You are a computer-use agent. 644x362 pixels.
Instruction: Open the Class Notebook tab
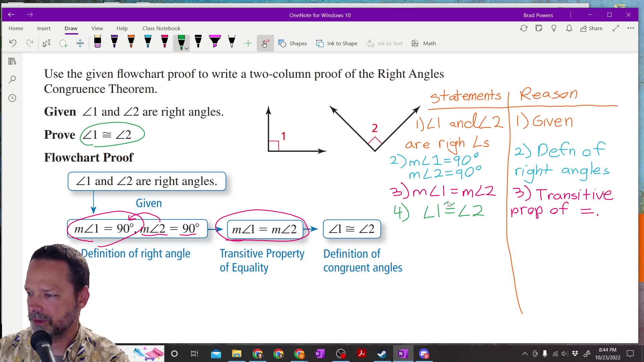(x=161, y=28)
